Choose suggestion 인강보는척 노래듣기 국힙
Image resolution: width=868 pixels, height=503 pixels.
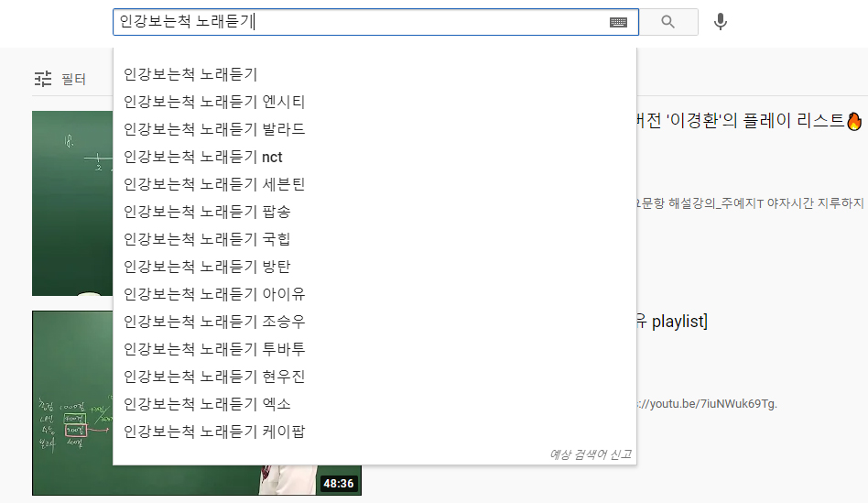(374, 239)
